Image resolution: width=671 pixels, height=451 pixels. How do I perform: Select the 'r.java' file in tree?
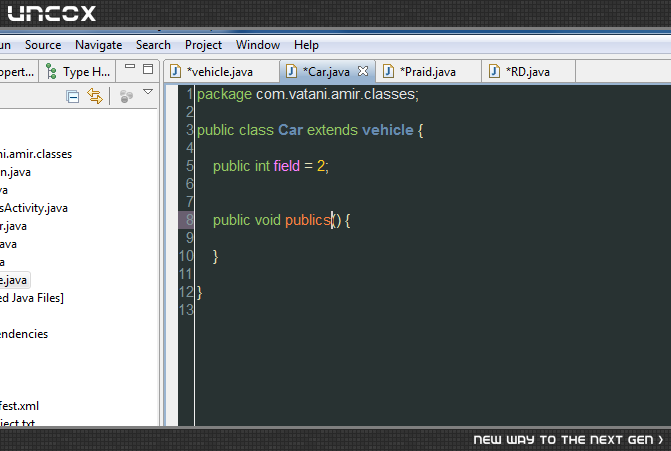13,226
